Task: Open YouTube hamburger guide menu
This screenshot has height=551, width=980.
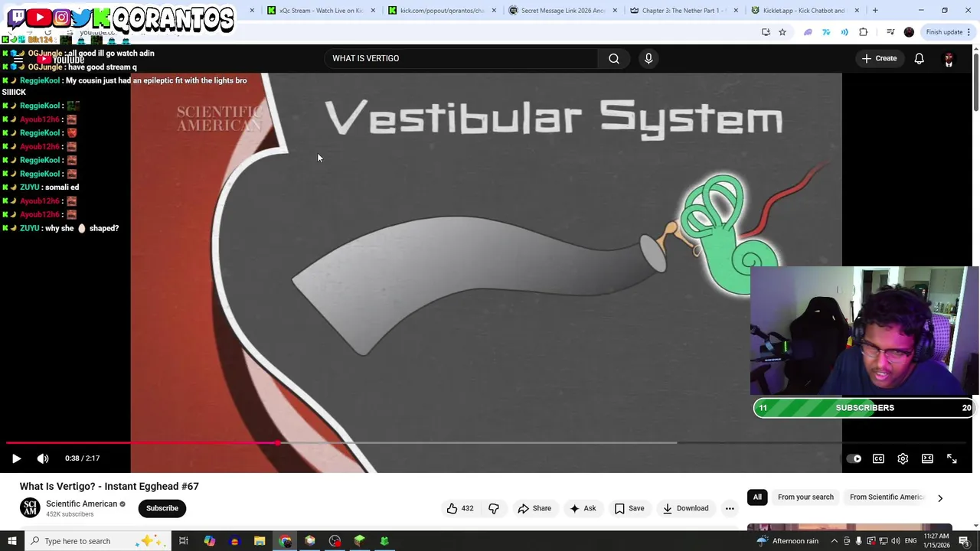Action: 17,59
